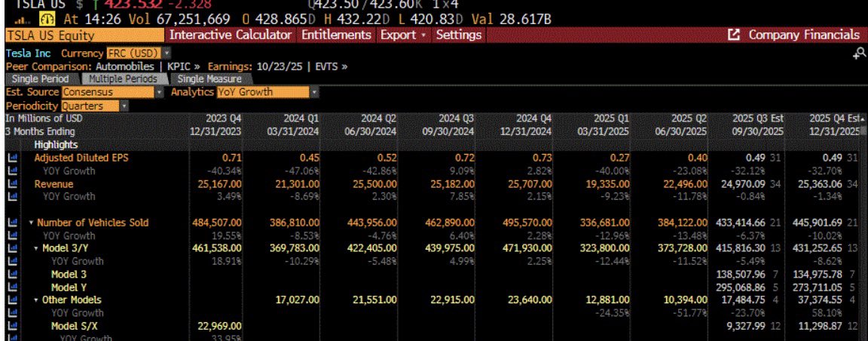Click the chart icon beside Other Models

pos(13,300)
